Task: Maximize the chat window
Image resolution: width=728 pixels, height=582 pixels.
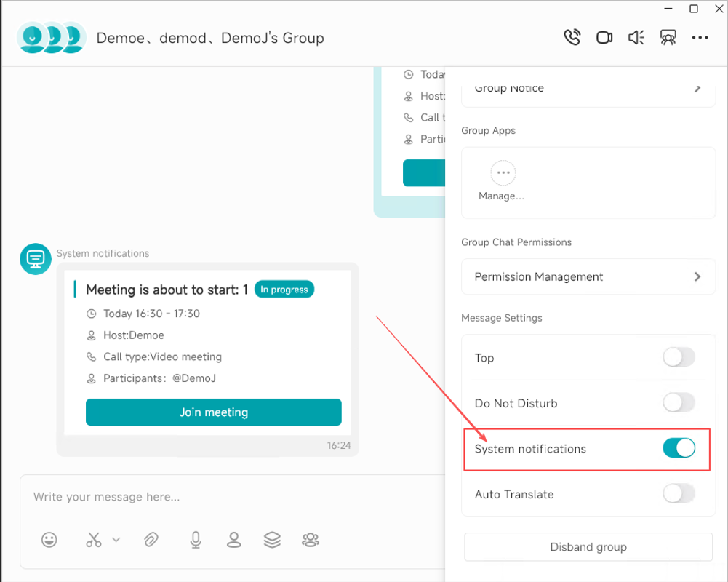Action: coord(694,8)
